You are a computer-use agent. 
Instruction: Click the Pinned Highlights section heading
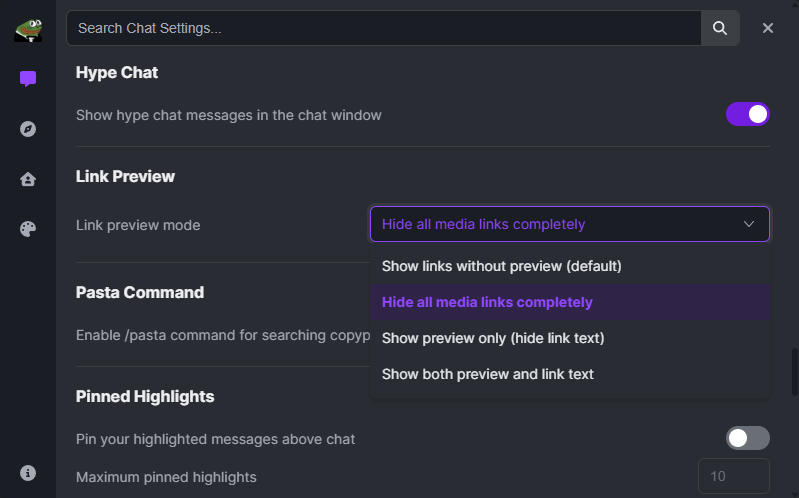pos(145,396)
